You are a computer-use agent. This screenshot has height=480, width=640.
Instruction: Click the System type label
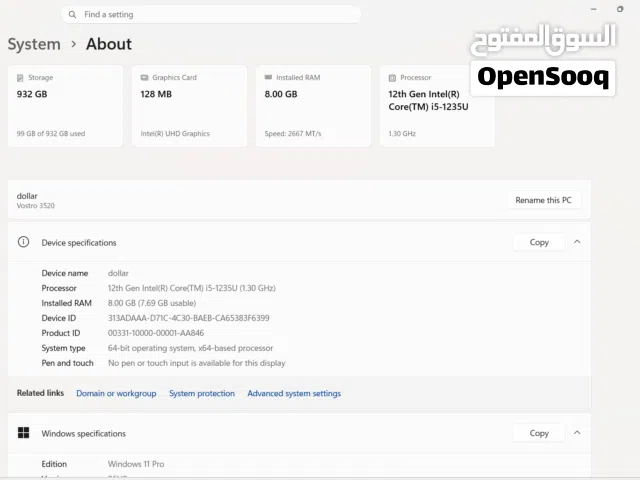click(63, 348)
